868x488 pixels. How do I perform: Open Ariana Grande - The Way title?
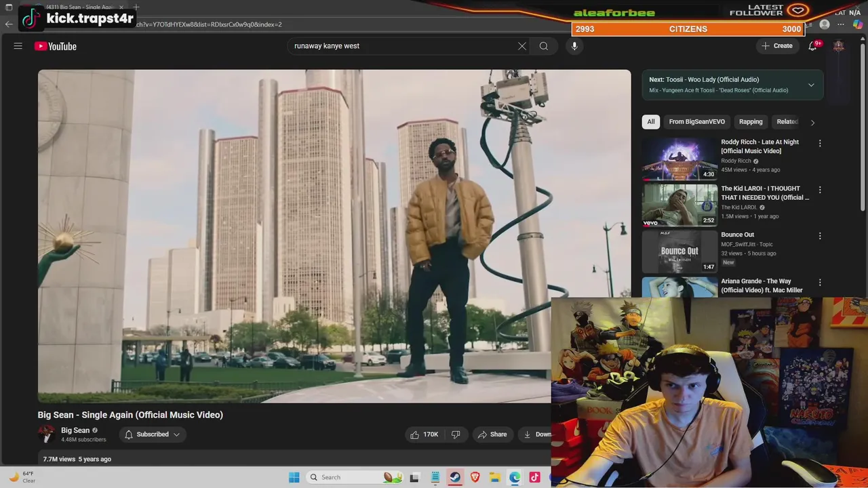(762, 285)
